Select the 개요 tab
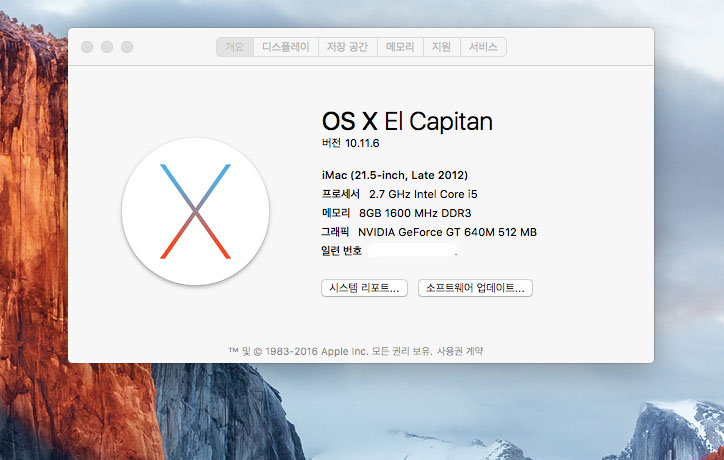This screenshot has width=724, height=460. [x=234, y=47]
